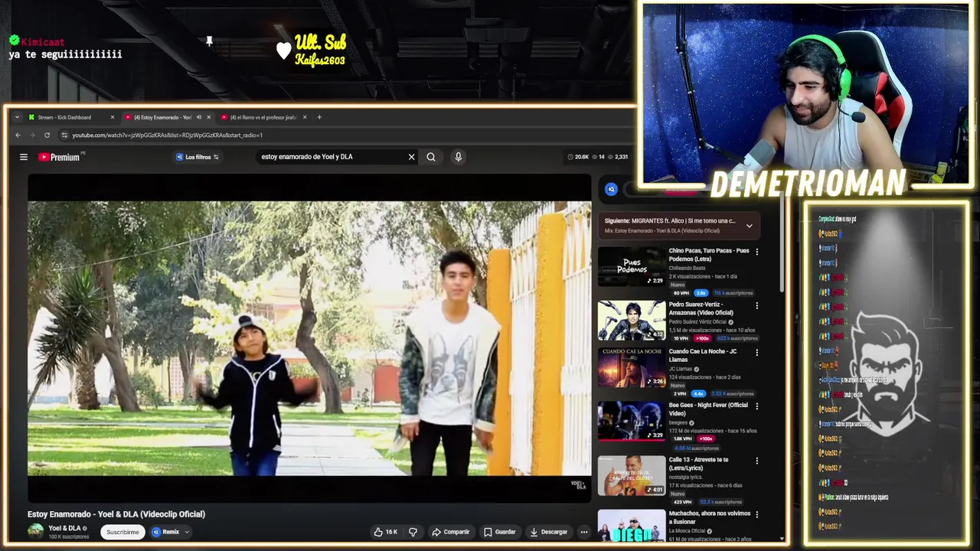Click the pin icon in overlay chat

click(209, 41)
